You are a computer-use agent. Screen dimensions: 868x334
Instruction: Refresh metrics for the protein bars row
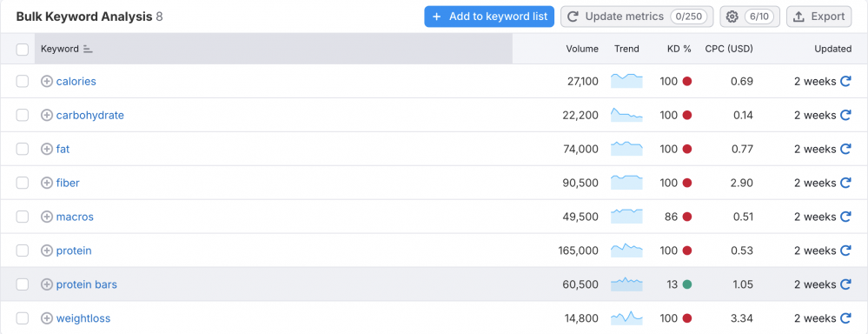pyautogui.click(x=845, y=284)
